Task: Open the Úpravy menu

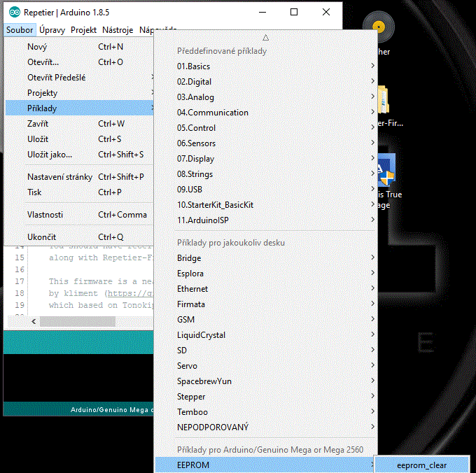Action: click(52, 30)
